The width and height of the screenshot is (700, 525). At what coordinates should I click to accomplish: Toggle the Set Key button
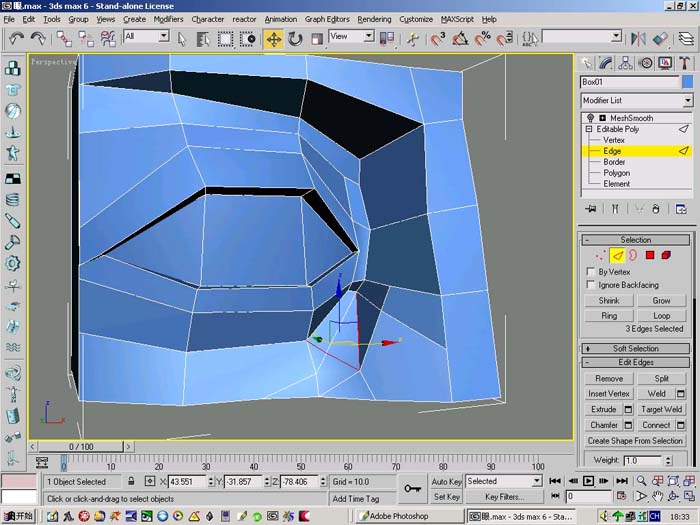(x=446, y=496)
